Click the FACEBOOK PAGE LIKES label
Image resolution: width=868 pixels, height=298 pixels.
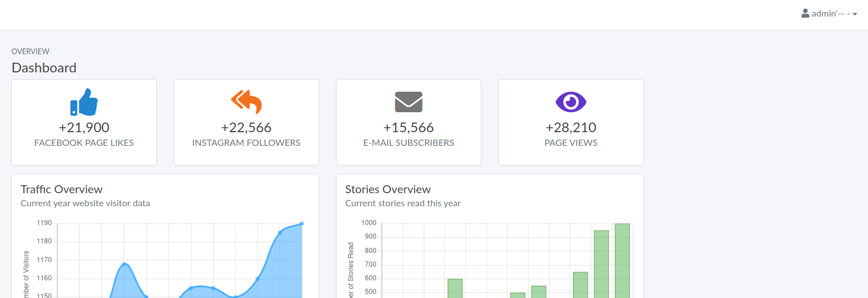84,143
